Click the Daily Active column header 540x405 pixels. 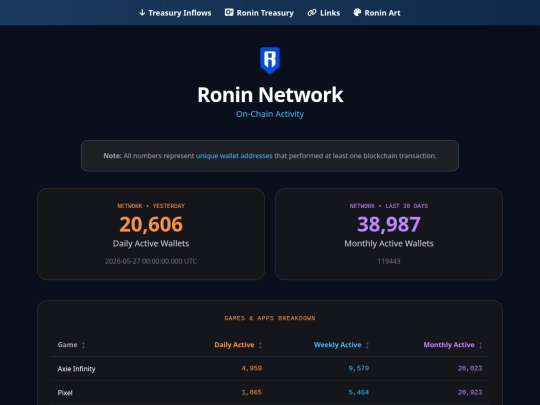click(234, 345)
